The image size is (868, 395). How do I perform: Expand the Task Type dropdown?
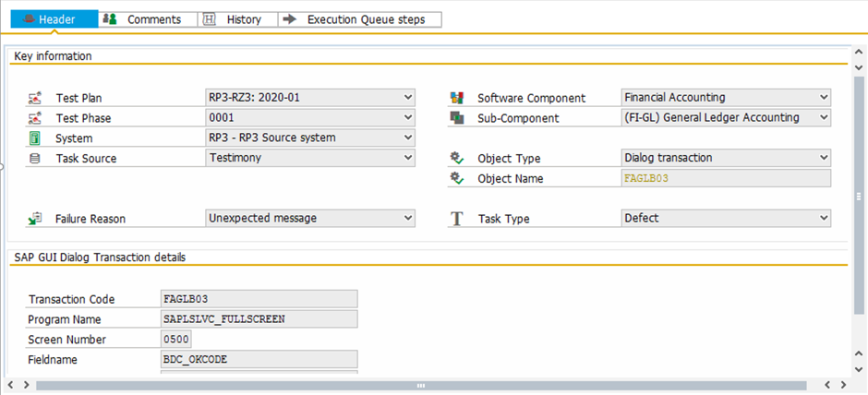point(824,218)
